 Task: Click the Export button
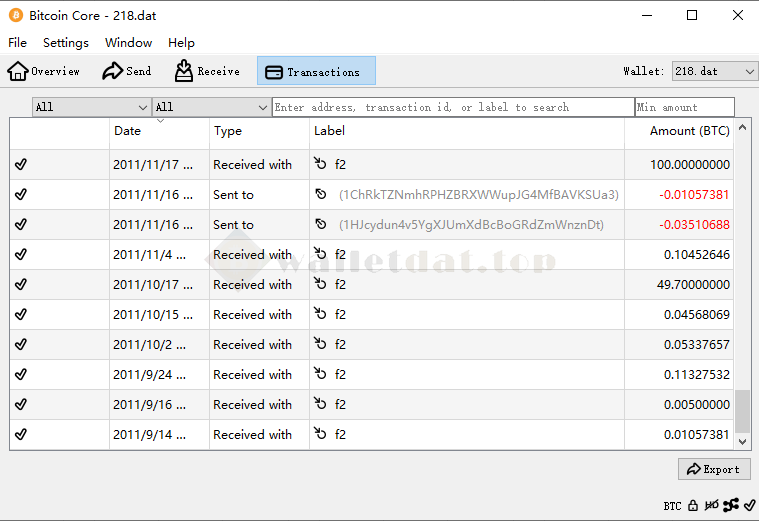click(713, 469)
